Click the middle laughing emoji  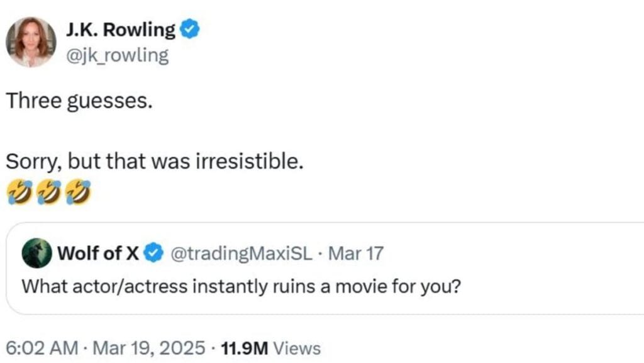(x=48, y=192)
